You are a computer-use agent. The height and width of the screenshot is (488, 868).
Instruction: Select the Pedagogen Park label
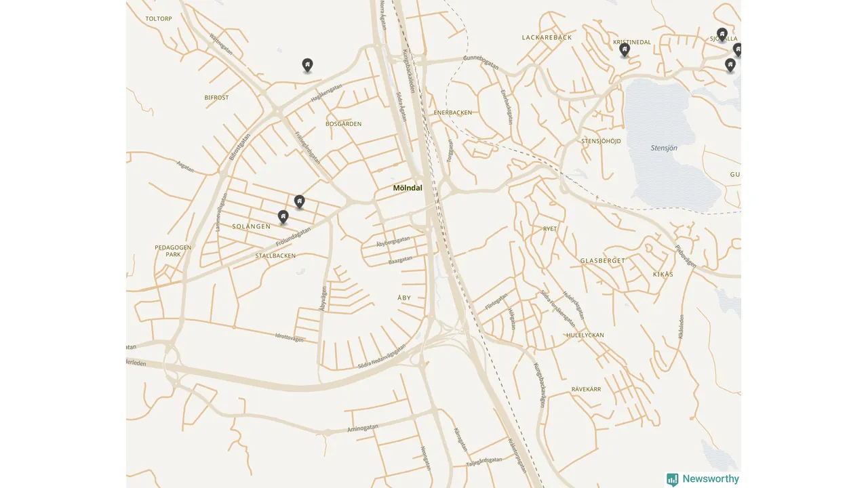tap(173, 251)
